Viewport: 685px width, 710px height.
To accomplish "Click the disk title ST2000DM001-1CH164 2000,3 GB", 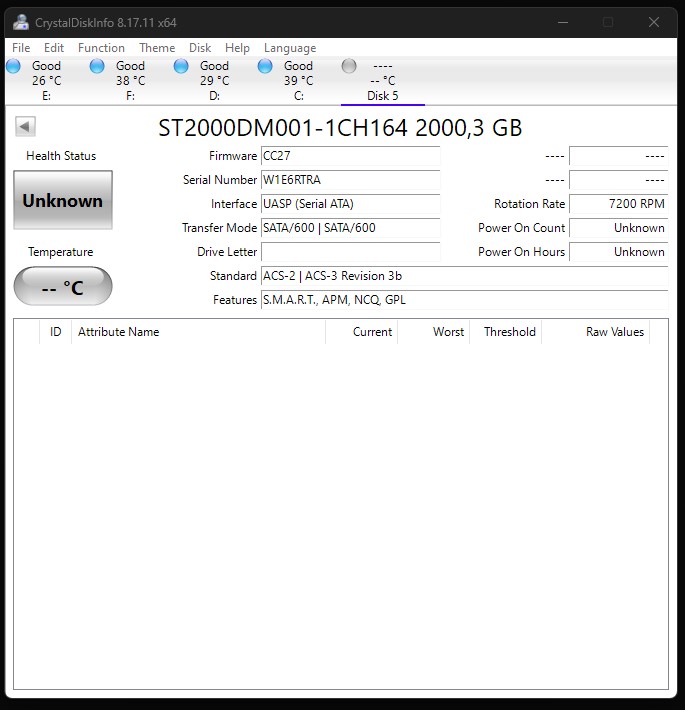I will pos(340,128).
